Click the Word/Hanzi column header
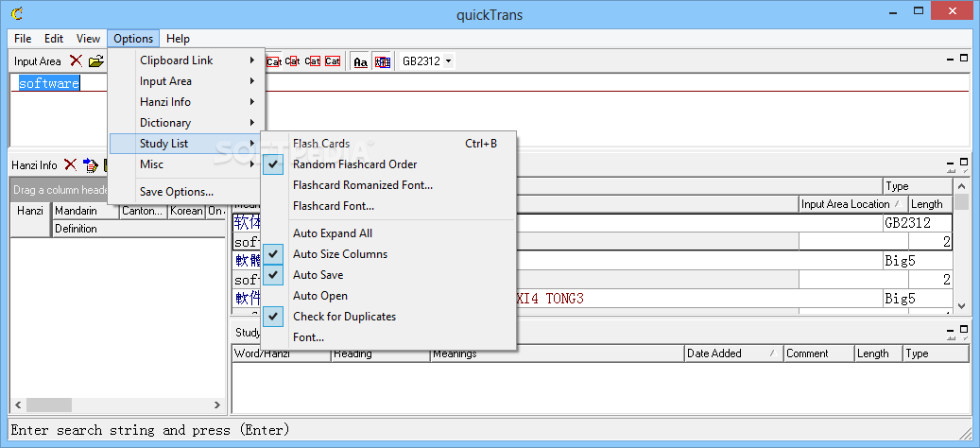980x448 pixels. (281, 353)
